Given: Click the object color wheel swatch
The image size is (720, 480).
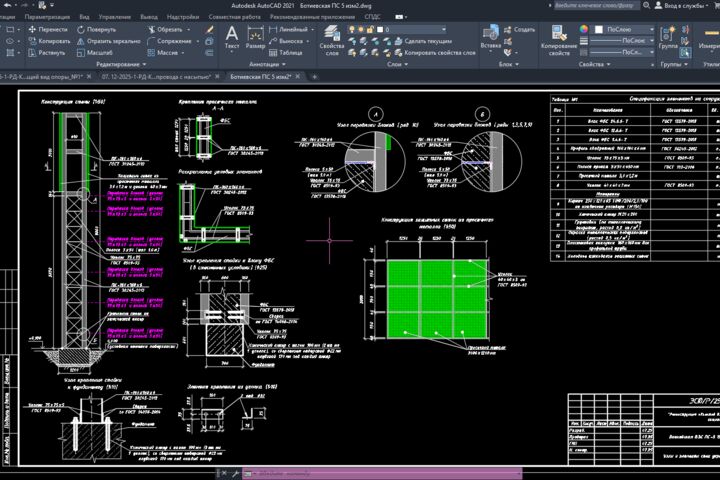Looking at the screenshot, I should (x=584, y=29).
